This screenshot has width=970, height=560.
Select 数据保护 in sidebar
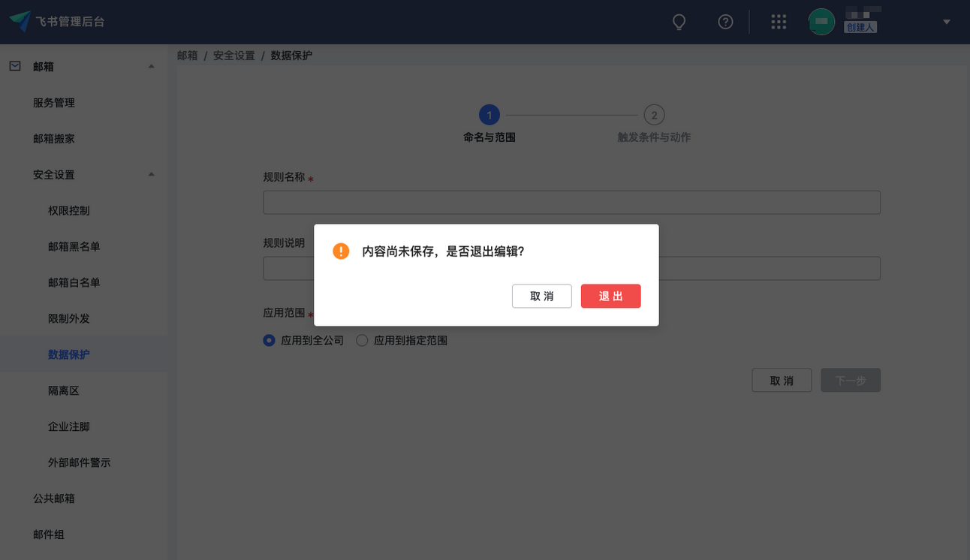[x=69, y=354]
